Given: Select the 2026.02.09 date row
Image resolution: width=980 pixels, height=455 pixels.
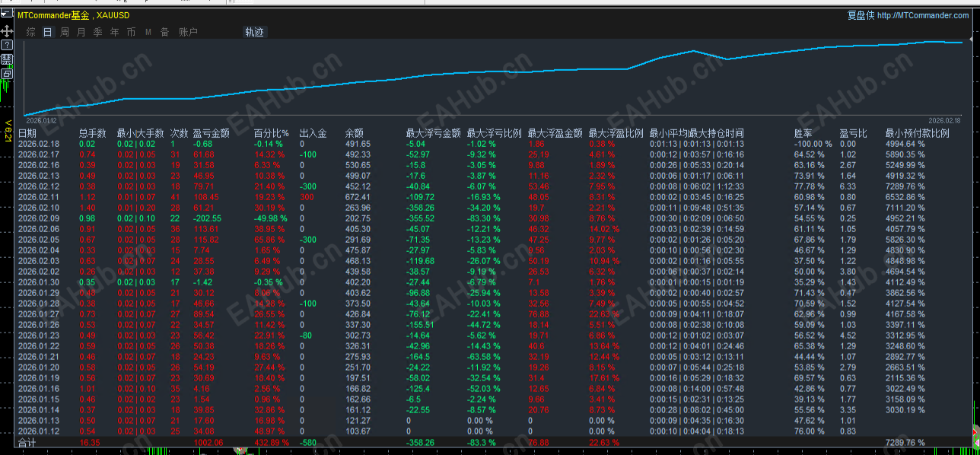Looking at the screenshot, I should [38, 218].
